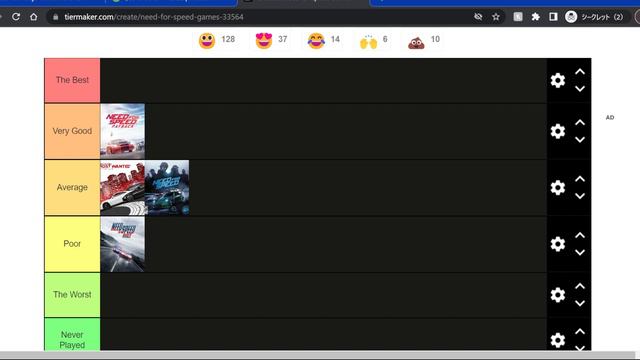Move The Best tier row up
Image resolution: width=640 pixels, height=360 pixels.
(580, 72)
